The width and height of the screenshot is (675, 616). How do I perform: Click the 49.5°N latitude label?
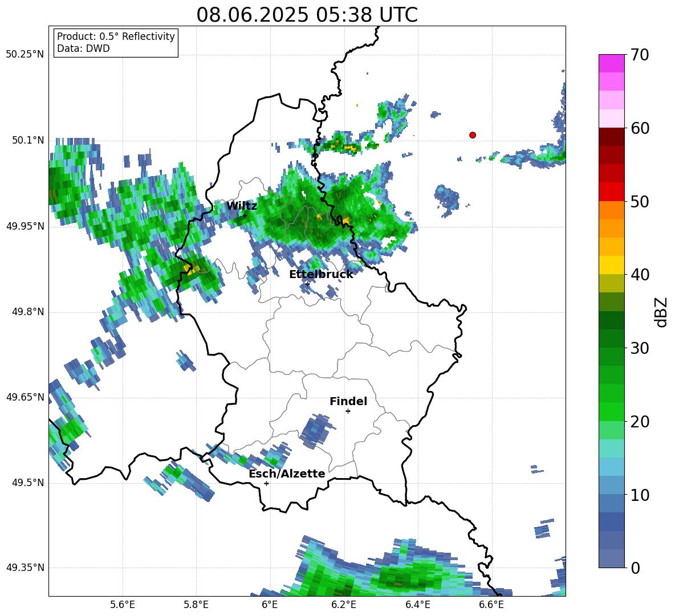pos(27,483)
